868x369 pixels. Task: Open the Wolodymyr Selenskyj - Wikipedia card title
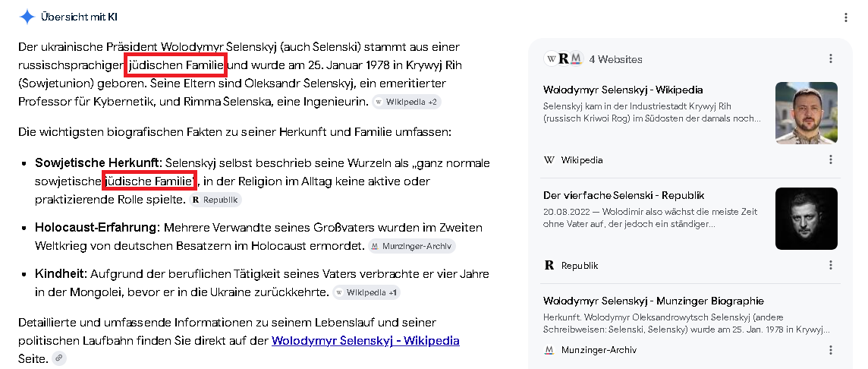coord(623,90)
